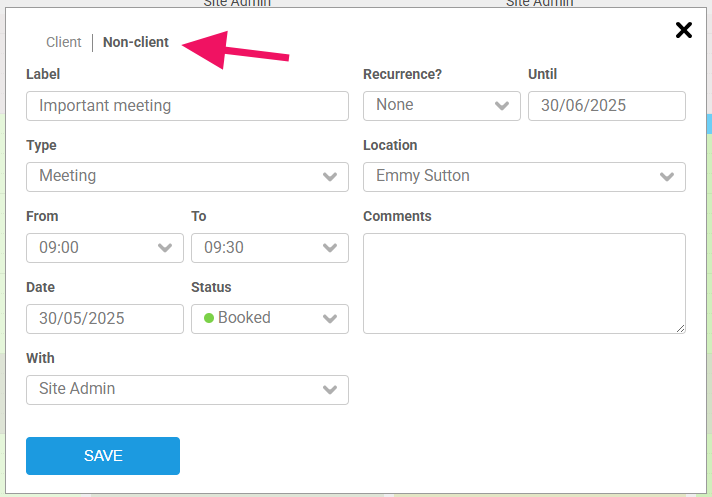Select the Non-client tab
712x497 pixels.
coord(136,42)
